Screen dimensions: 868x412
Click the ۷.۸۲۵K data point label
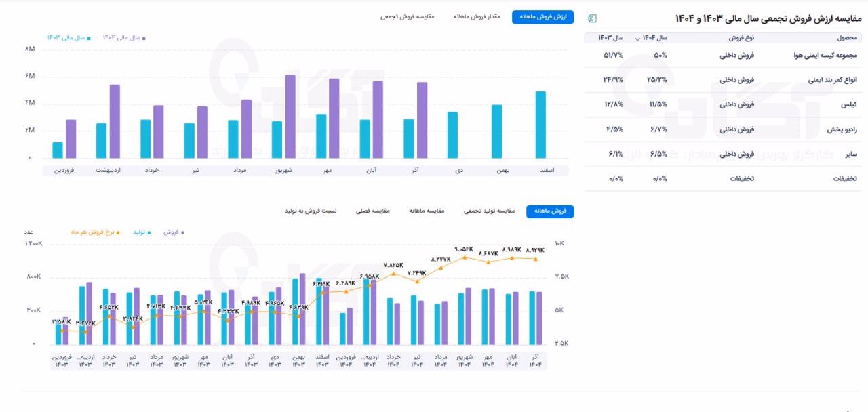pyautogui.click(x=393, y=265)
